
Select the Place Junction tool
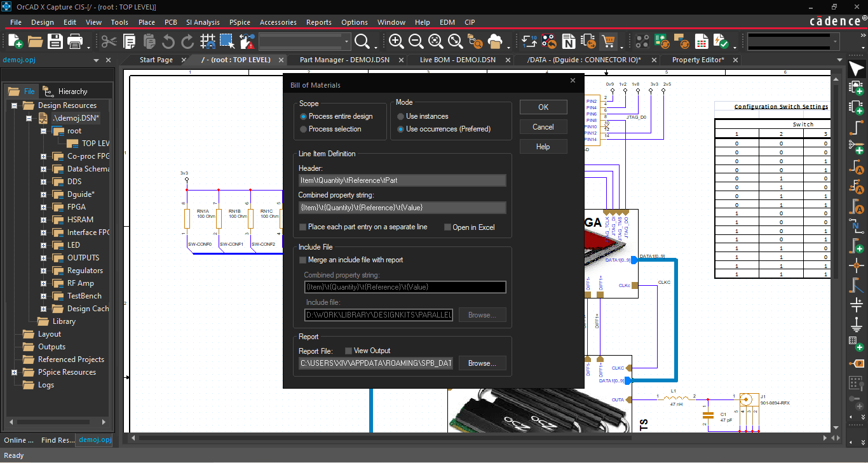coord(857,265)
